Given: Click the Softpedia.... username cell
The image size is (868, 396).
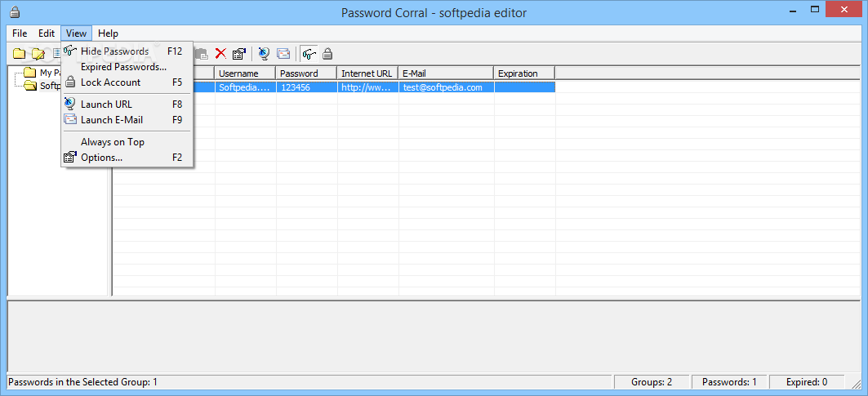Looking at the screenshot, I should coord(245,87).
